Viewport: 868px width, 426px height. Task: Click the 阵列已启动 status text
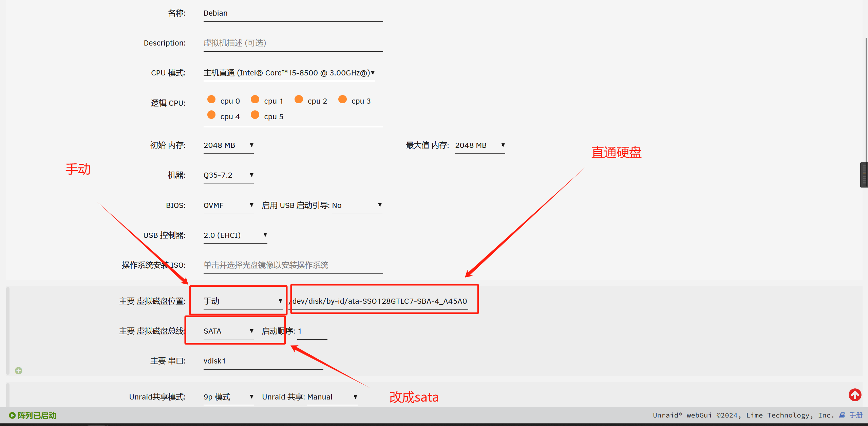click(37, 415)
